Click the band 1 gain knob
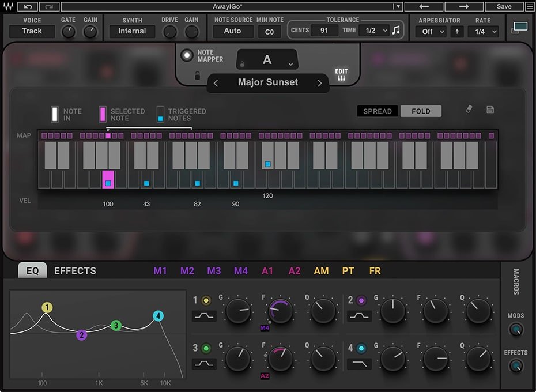 click(237, 311)
